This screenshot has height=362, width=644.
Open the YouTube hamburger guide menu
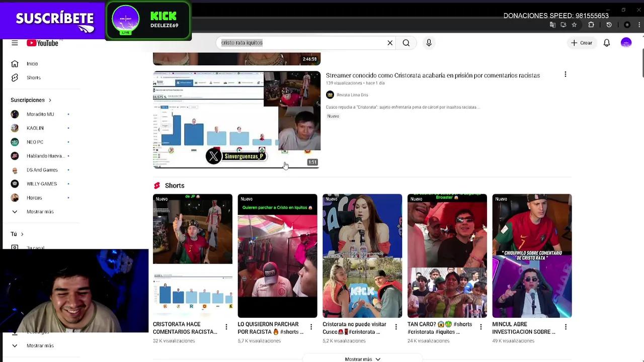click(x=15, y=43)
